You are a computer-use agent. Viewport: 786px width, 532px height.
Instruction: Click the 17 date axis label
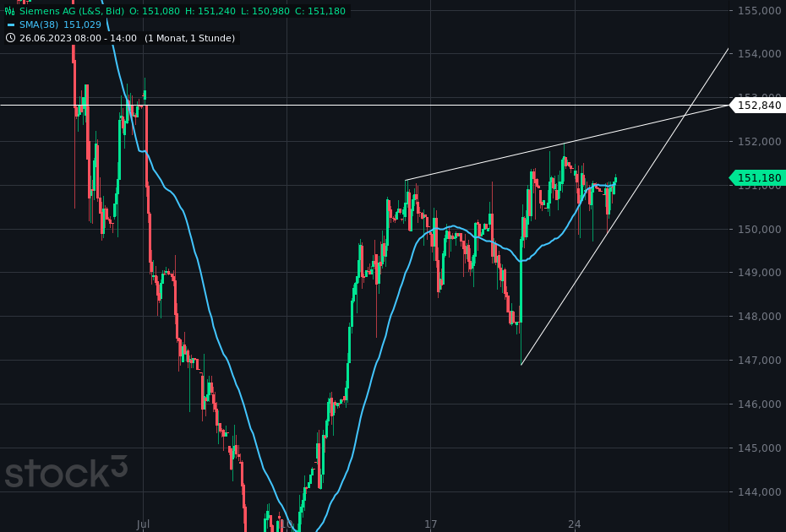[x=430, y=524]
